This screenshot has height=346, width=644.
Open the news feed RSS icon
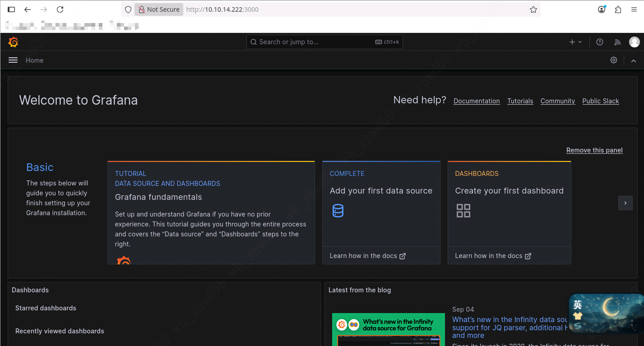pyautogui.click(x=617, y=42)
